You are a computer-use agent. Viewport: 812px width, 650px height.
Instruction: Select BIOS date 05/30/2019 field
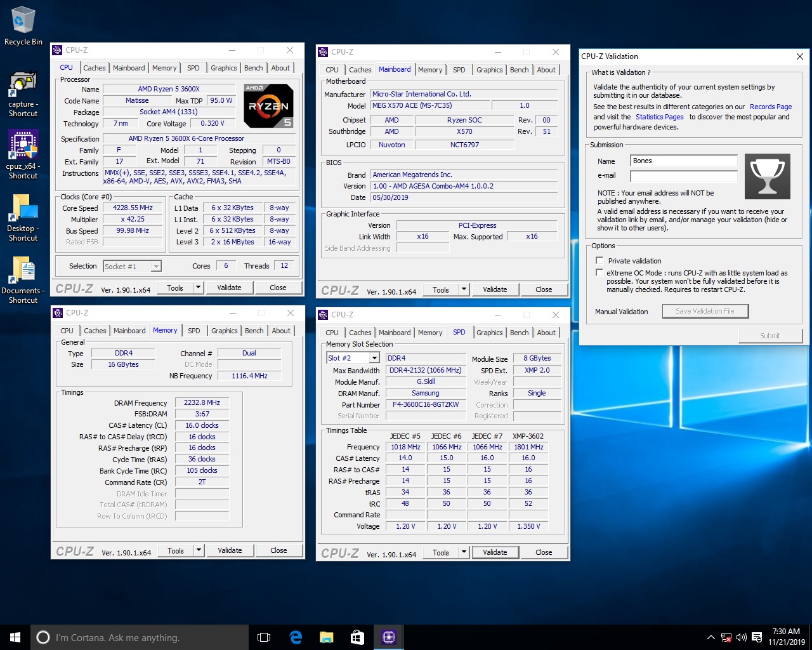click(464, 197)
